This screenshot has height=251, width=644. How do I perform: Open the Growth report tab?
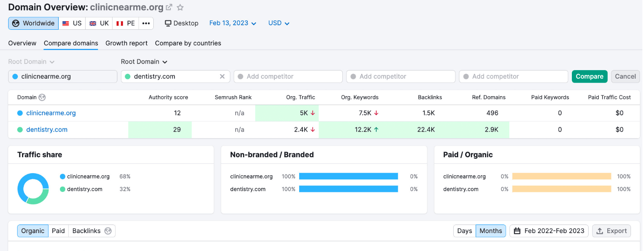coord(126,43)
